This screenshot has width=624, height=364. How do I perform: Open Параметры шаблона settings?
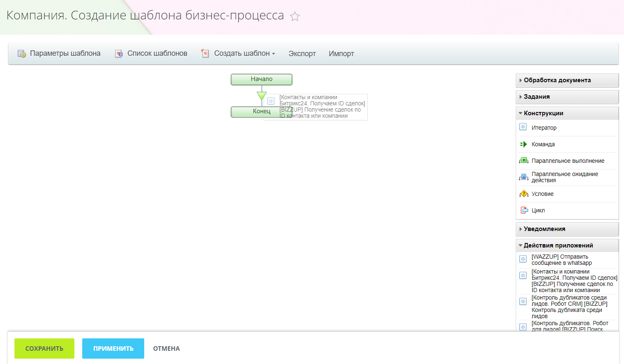point(65,53)
